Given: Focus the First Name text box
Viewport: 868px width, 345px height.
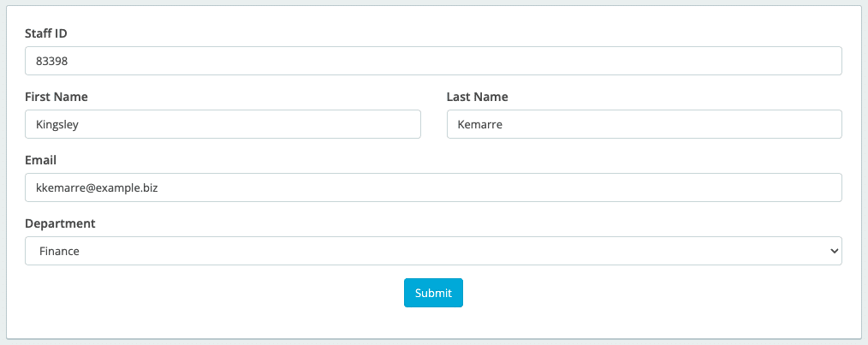Looking at the screenshot, I should (x=223, y=124).
